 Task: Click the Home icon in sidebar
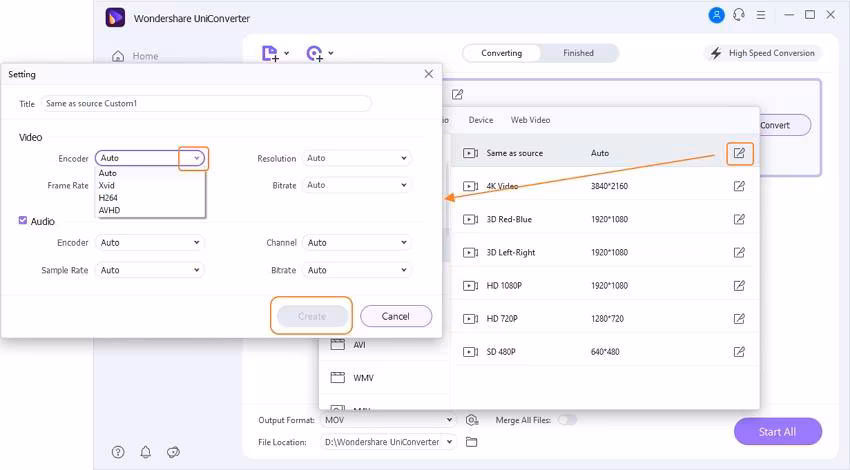[118, 56]
